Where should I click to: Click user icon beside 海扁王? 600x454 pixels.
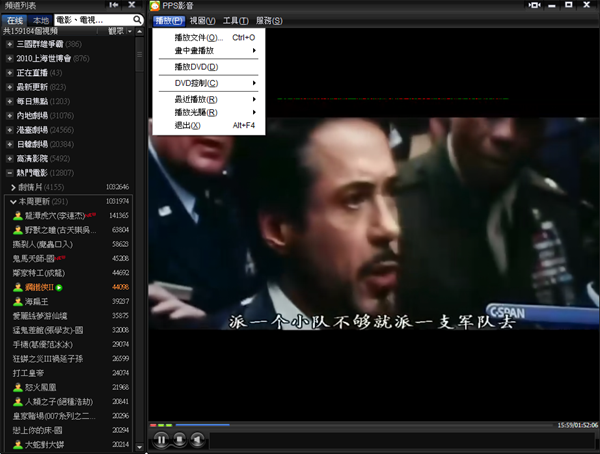pos(18,300)
